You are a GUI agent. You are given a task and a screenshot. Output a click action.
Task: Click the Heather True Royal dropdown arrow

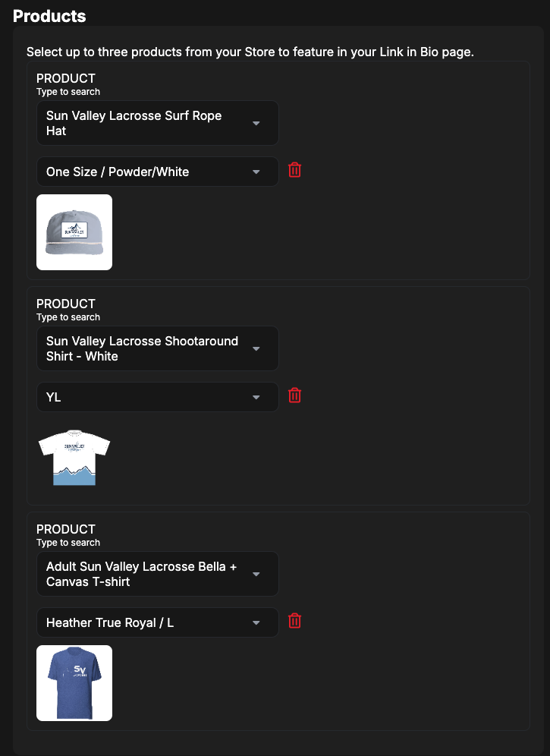point(256,623)
